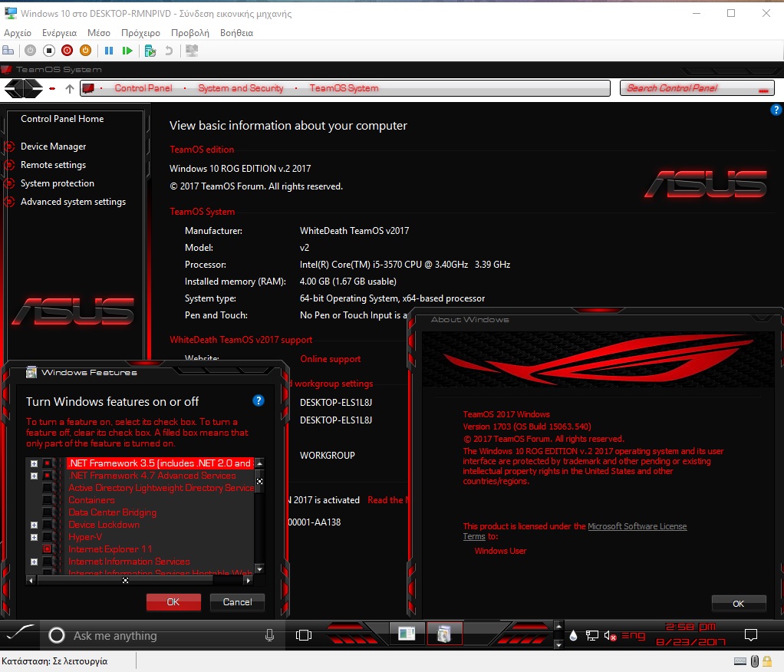Screen dimensions: 784x672
Task: Click the Revert checkpoint arrow icon
Action: [x=169, y=51]
